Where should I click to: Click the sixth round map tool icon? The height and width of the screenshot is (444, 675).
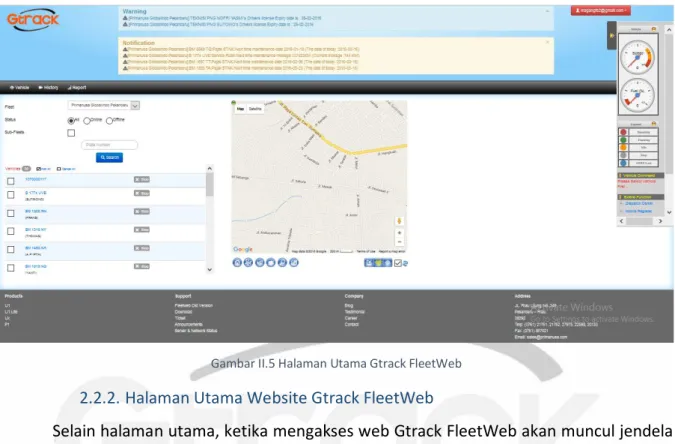coord(294,263)
